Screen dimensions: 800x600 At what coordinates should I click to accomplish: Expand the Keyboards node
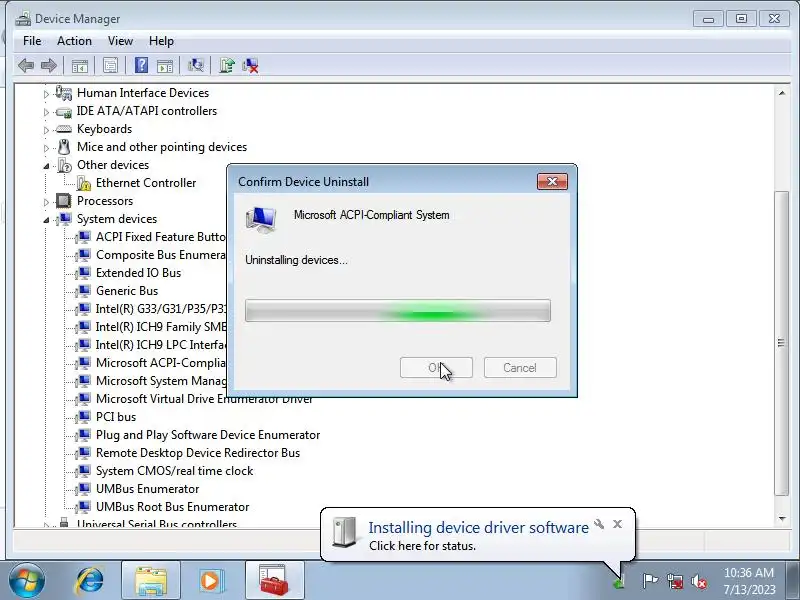(46, 130)
